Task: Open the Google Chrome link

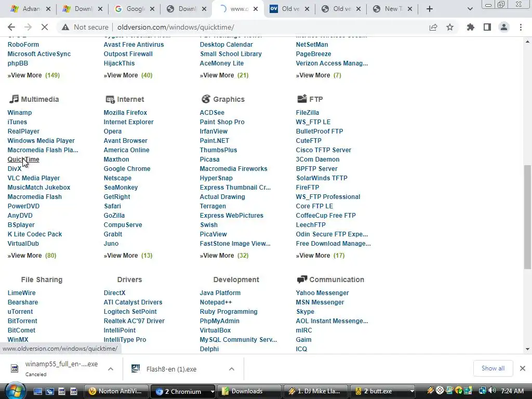Action: 127,169
